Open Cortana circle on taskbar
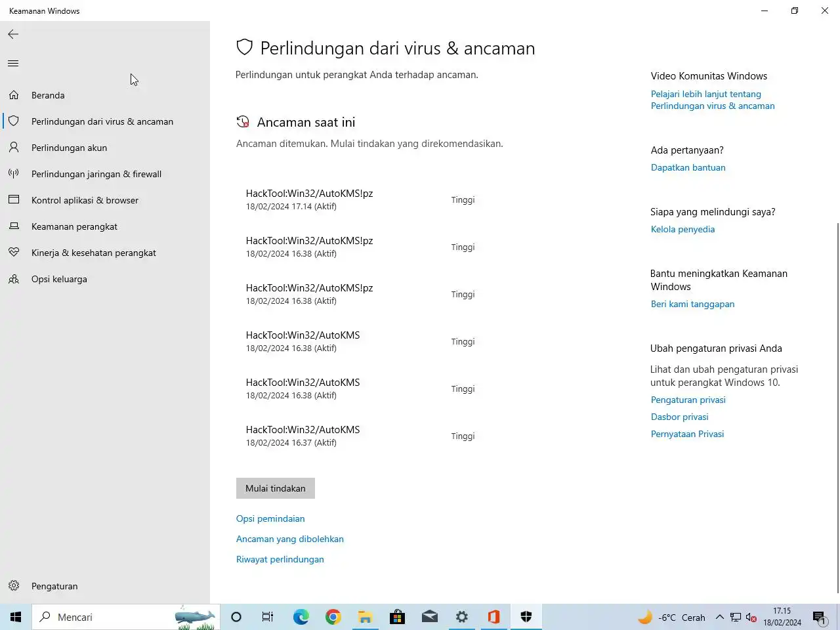This screenshot has width=840, height=630. coord(236,617)
